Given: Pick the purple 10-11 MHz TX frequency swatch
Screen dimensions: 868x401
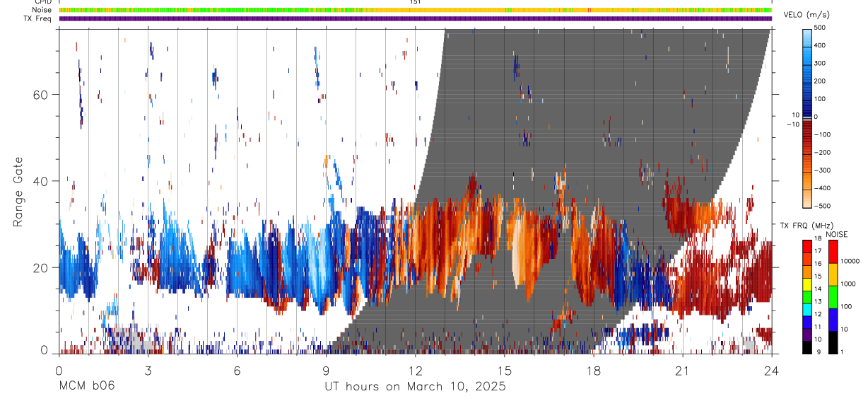Looking at the screenshot, I should [807, 335].
